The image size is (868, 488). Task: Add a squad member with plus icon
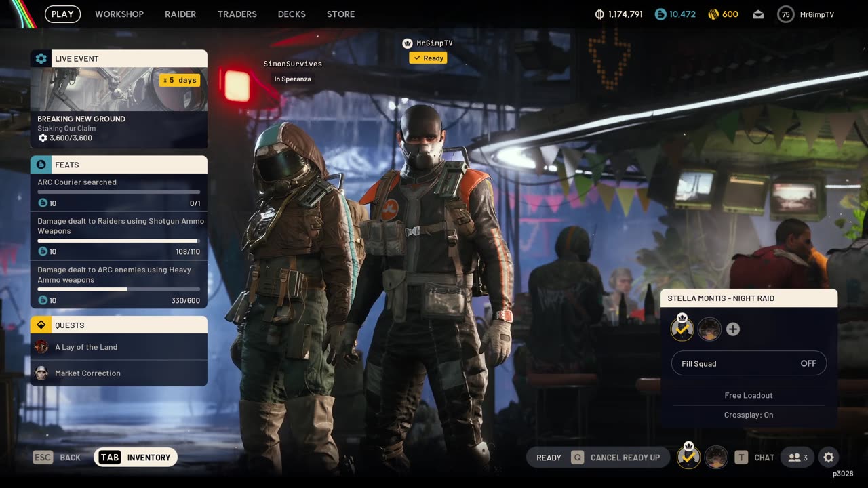[733, 329]
